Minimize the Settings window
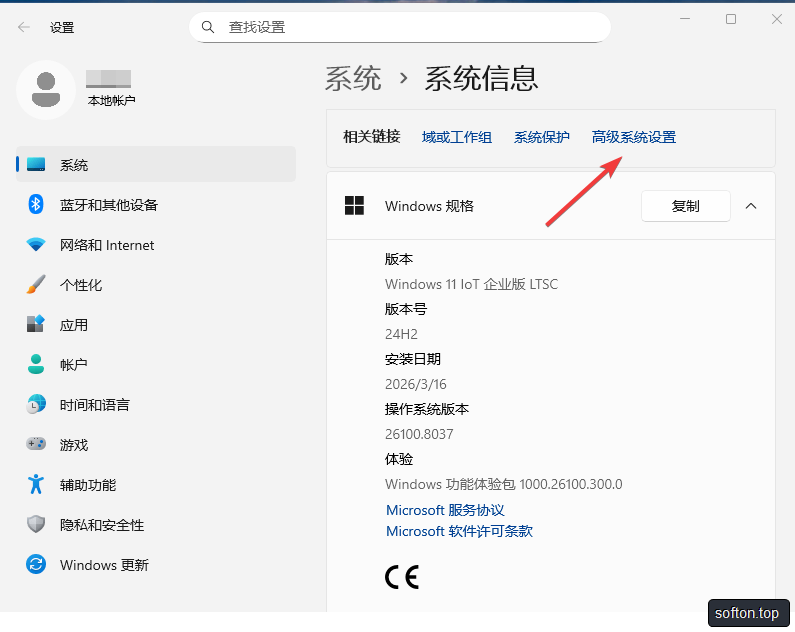This screenshot has width=795, height=632. [x=685, y=19]
